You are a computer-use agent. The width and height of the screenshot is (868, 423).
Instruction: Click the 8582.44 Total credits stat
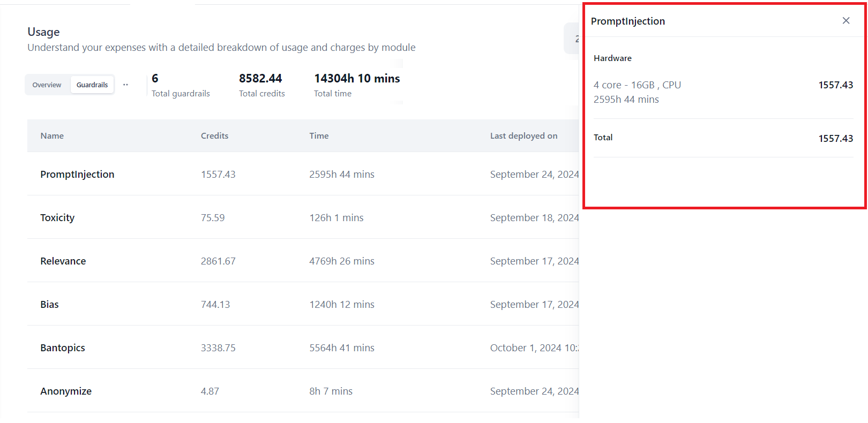click(261, 79)
